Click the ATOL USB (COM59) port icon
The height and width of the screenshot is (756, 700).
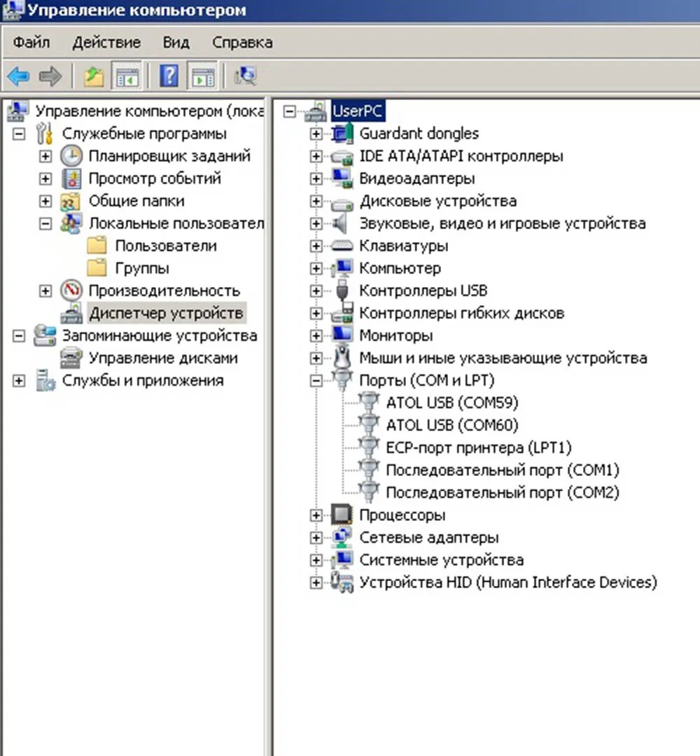[x=368, y=402]
